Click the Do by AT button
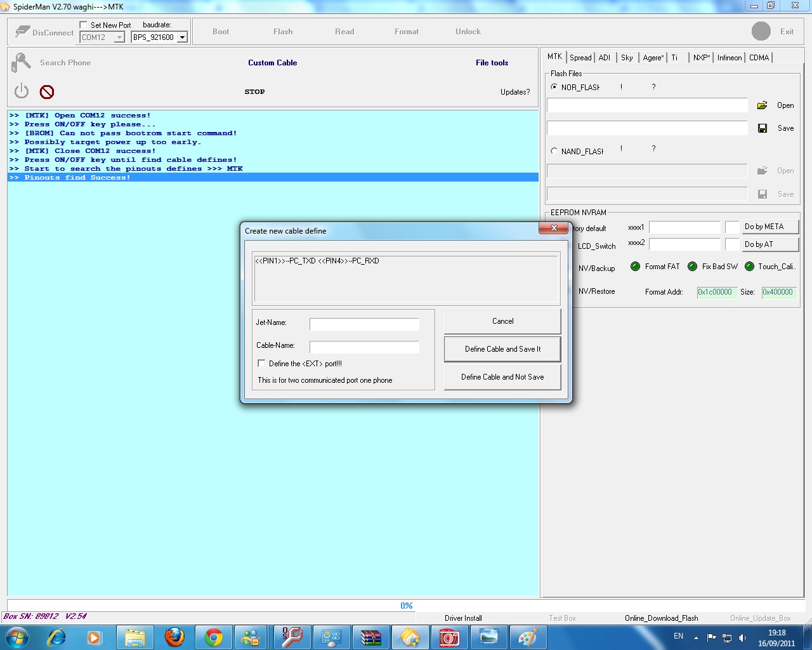 (770, 244)
